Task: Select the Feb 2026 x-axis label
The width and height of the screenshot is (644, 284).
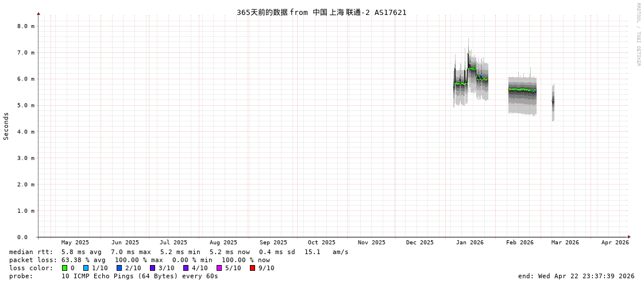Action: click(x=519, y=243)
